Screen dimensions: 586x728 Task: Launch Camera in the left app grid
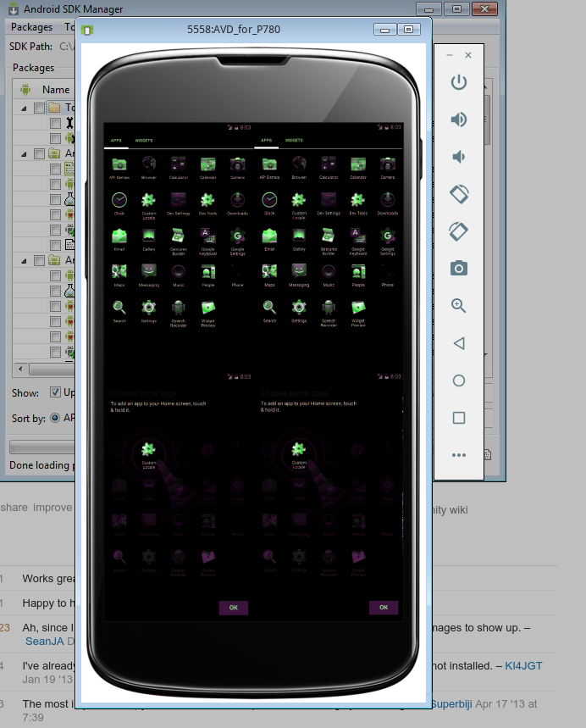click(x=238, y=168)
